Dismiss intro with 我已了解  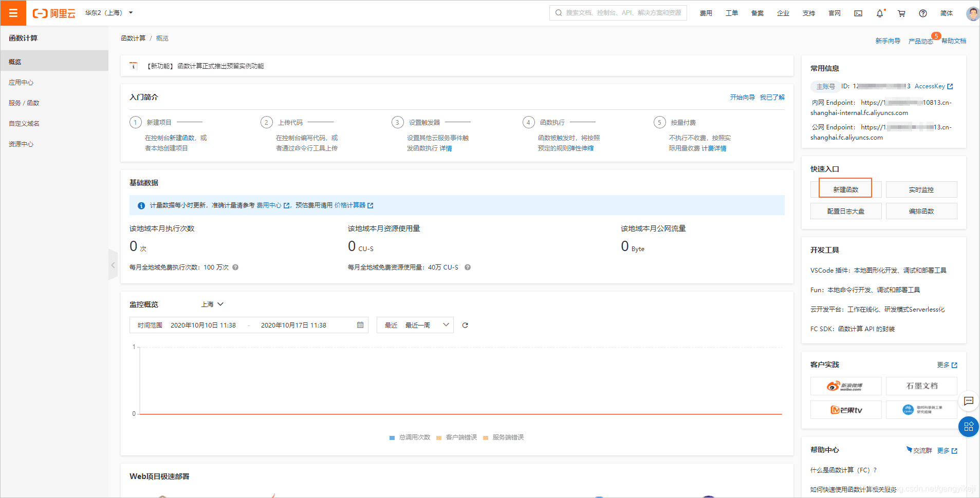pos(772,97)
